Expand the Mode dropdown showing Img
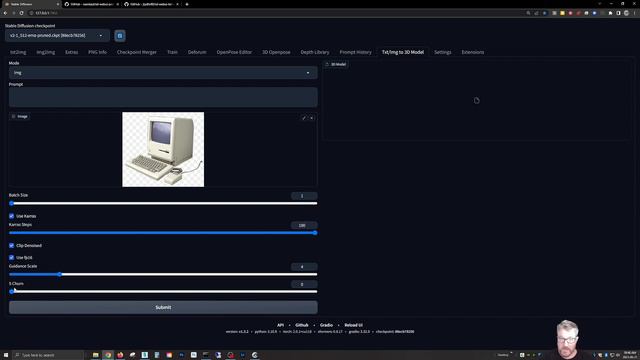 click(163, 73)
